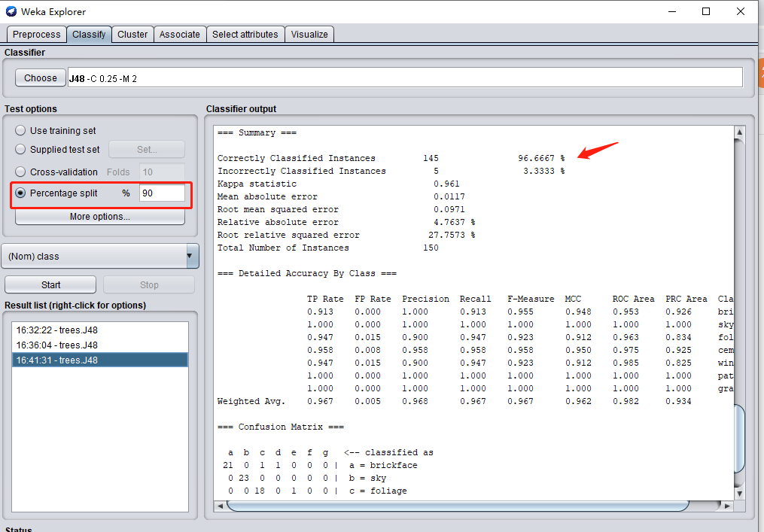
Task: Click horizontal scrollbar thumb in output
Action: 458,506
